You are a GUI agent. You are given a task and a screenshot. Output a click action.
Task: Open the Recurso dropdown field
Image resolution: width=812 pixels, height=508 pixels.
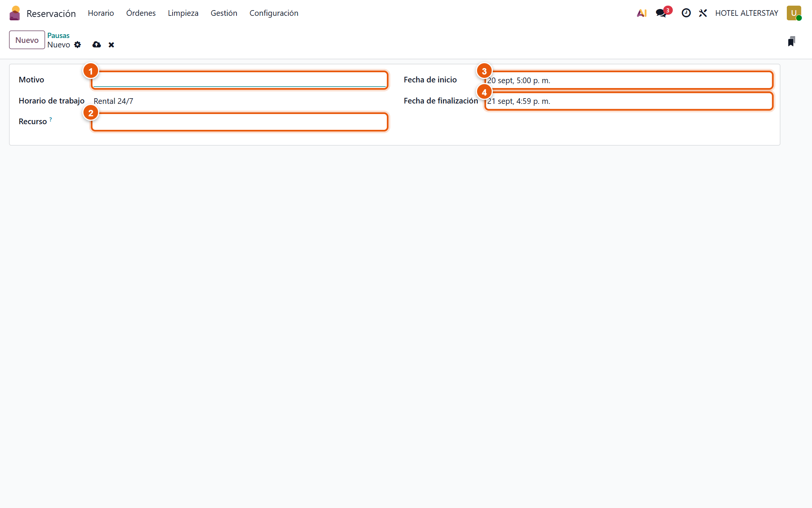239,122
